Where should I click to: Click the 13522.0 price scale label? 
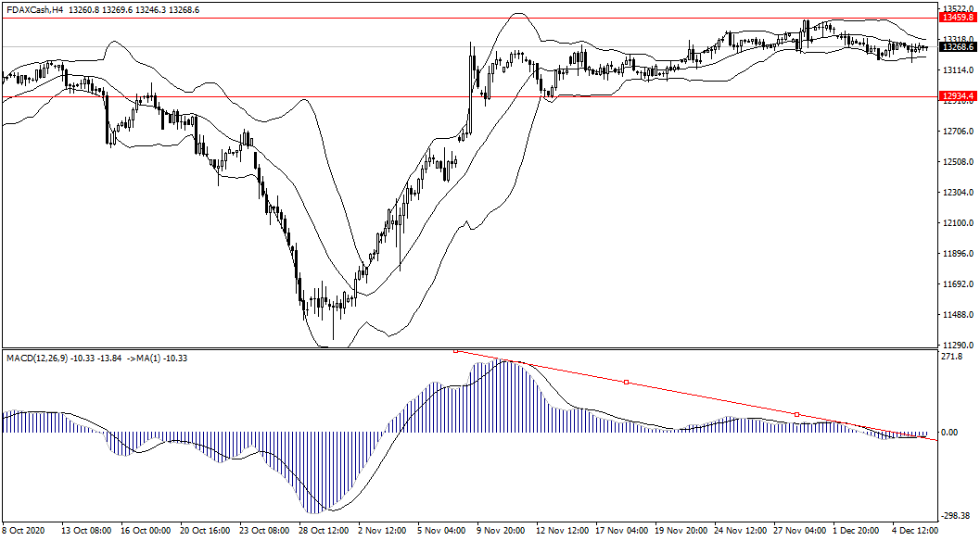[957, 8]
